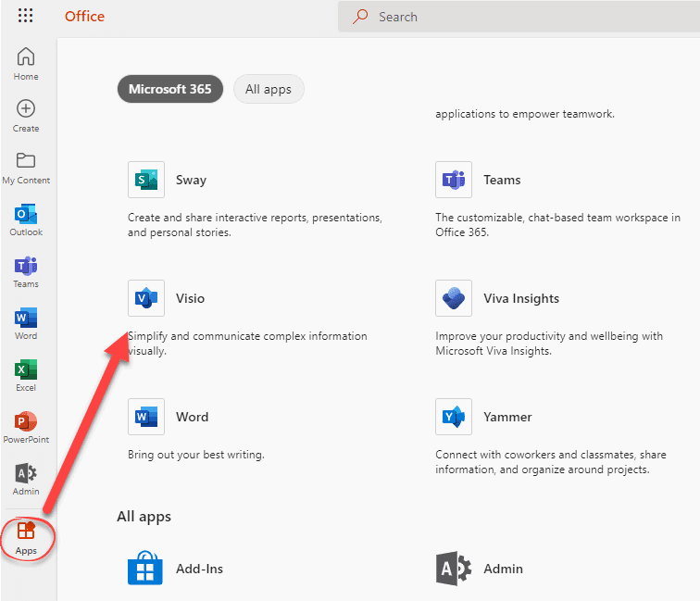This screenshot has width=700, height=601.
Task: Click Create in the left sidebar
Action: [26, 116]
